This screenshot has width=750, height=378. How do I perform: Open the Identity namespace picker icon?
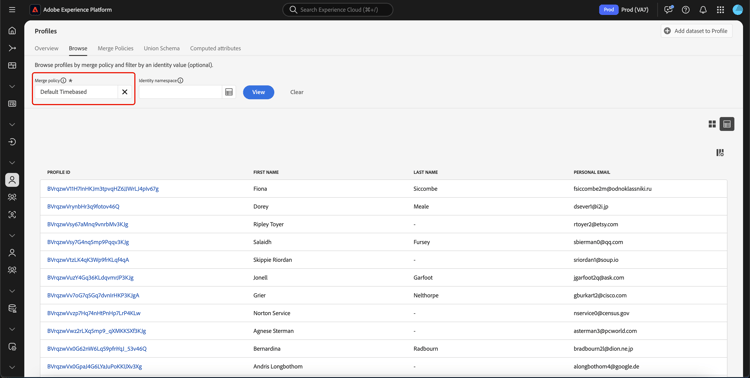pyautogui.click(x=229, y=92)
